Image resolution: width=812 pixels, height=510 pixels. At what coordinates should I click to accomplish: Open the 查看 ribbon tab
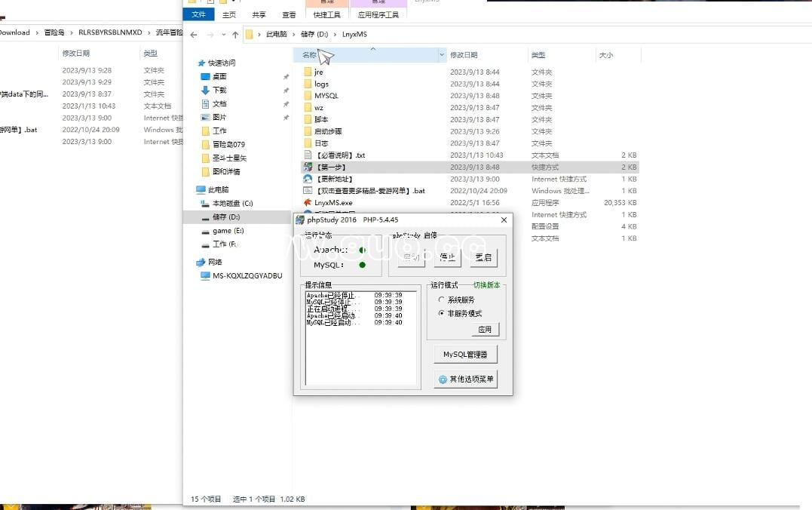[x=289, y=14]
